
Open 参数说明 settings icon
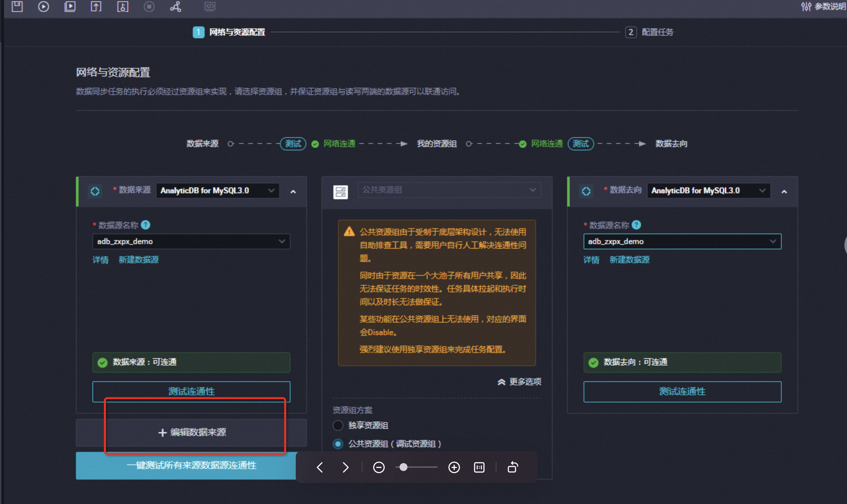[x=806, y=7]
